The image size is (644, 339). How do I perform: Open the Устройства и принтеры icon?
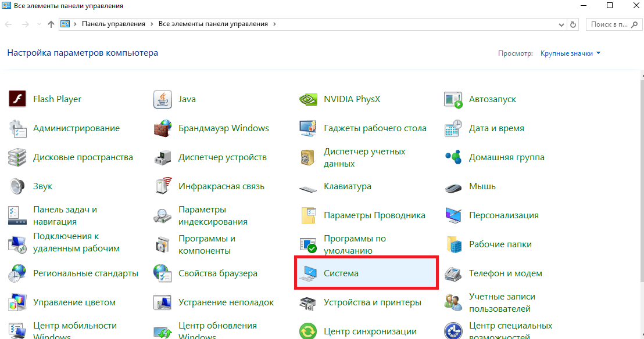[308, 303]
